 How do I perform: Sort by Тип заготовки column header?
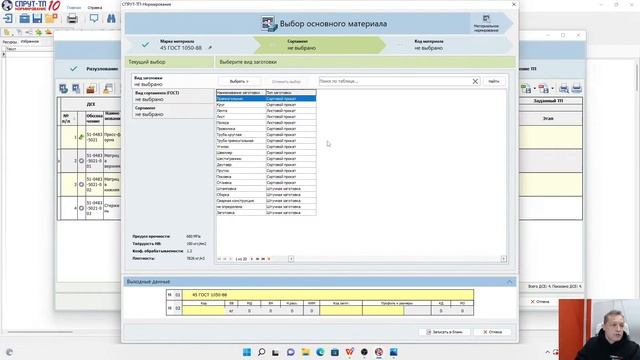[x=291, y=93]
